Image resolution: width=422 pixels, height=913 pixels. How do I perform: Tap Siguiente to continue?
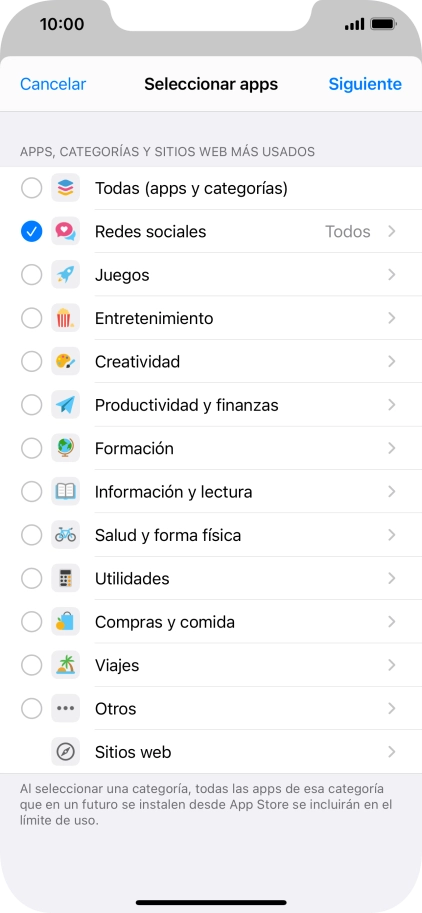[x=365, y=84]
